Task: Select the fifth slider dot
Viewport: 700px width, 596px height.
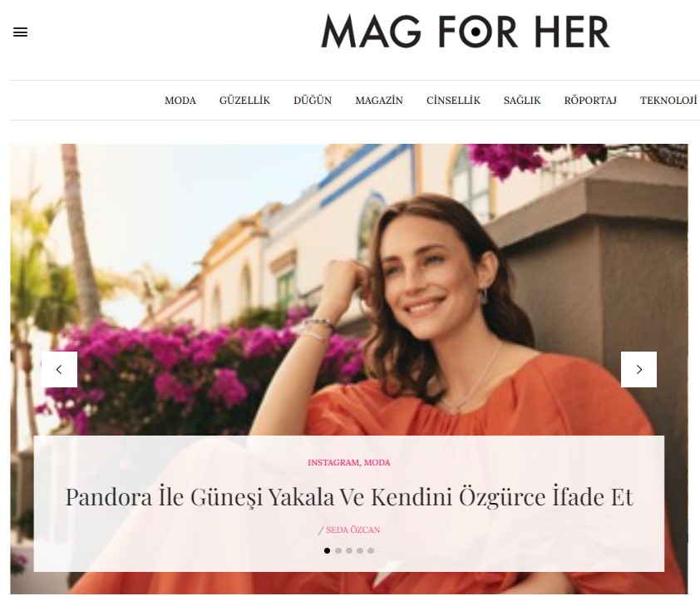Action: pyautogui.click(x=371, y=550)
